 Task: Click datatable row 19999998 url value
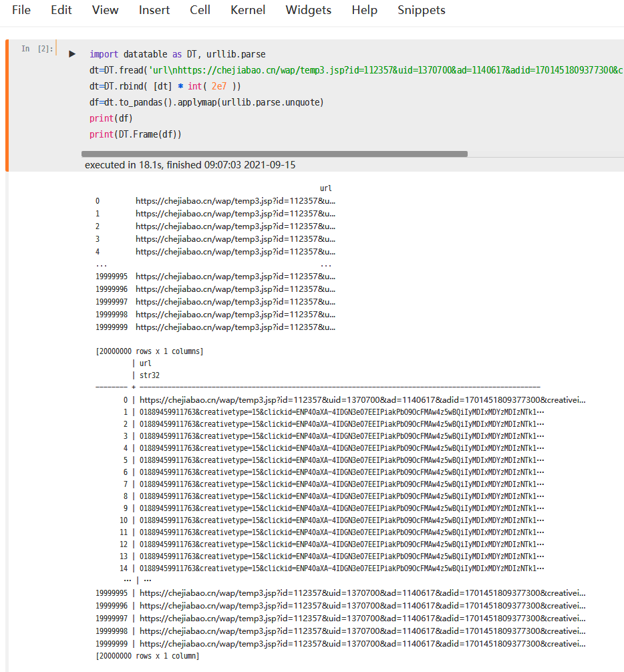tap(363, 631)
